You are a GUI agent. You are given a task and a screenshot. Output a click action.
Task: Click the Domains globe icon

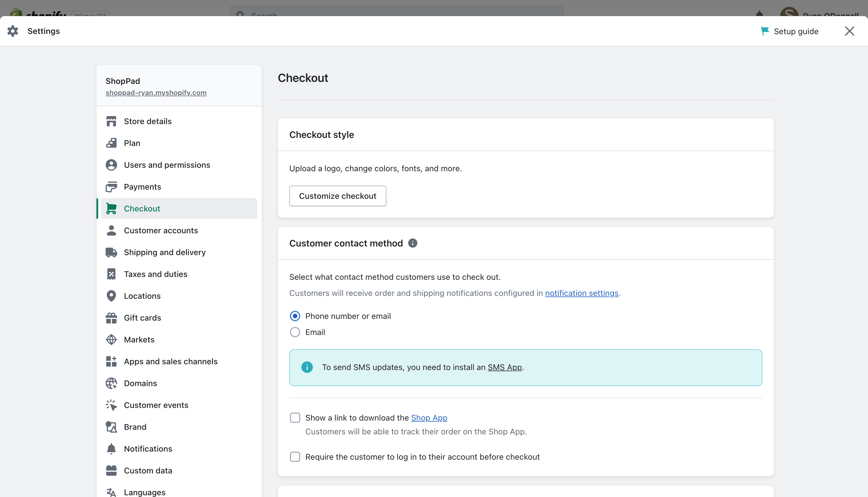coord(111,384)
